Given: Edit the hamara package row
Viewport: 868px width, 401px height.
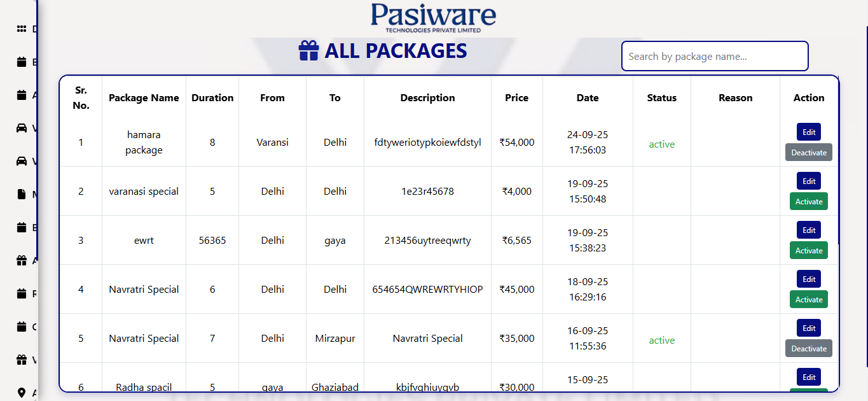Looking at the screenshot, I should pyautogui.click(x=808, y=132).
